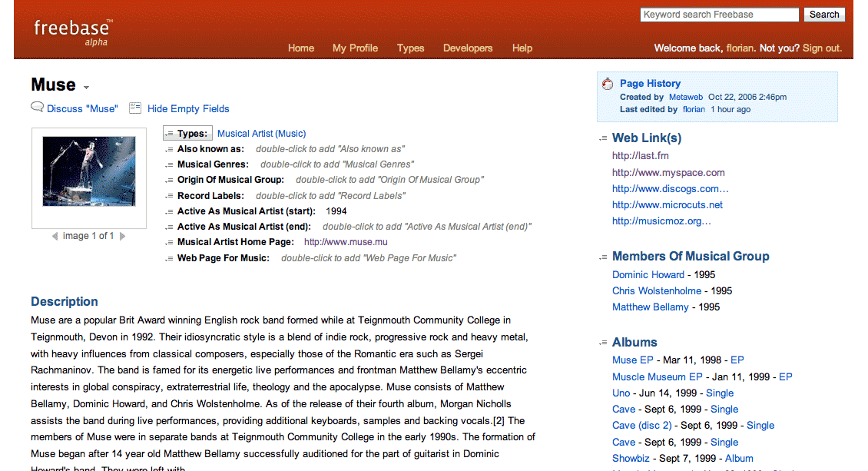Open Musical Artist (Music) type link
868x471 pixels.
pyautogui.click(x=261, y=134)
